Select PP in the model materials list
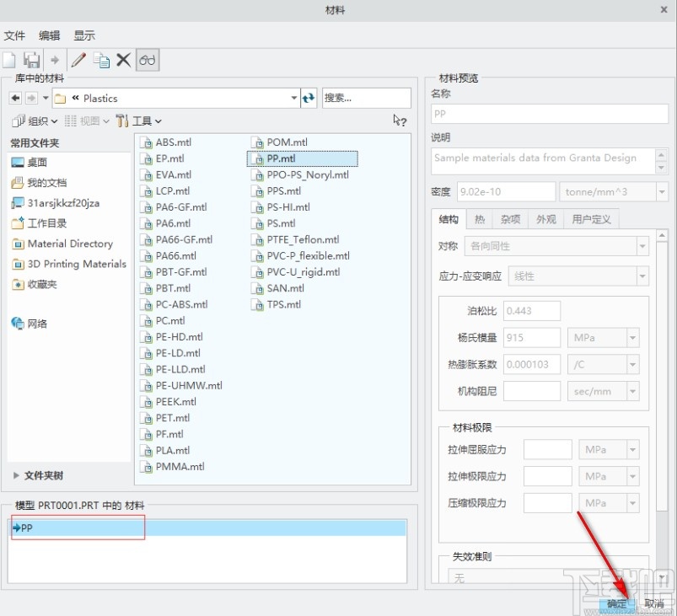This screenshot has height=616, width=677. point(207,528)
